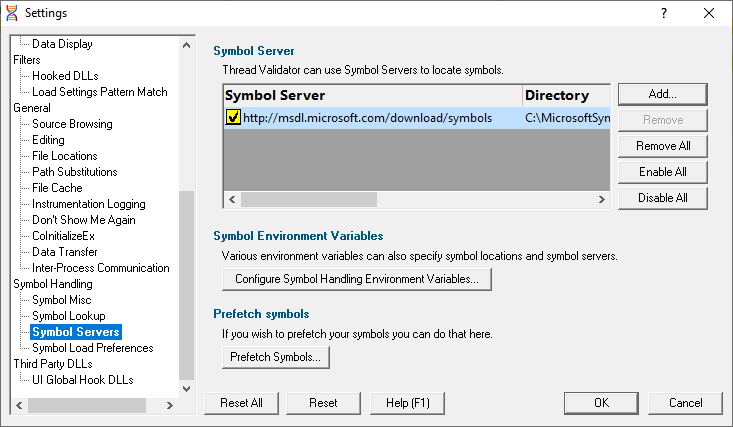Click the Cancel button

pos(685,403)
